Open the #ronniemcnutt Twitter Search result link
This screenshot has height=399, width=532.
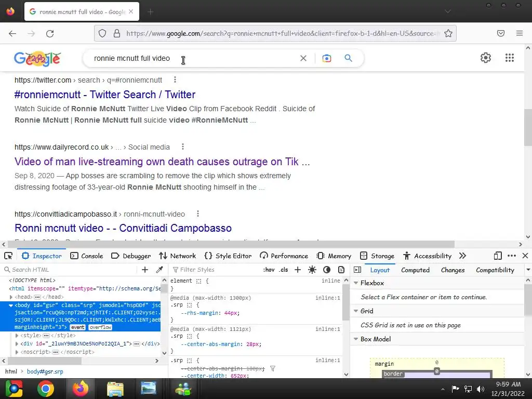coord(105,95)
